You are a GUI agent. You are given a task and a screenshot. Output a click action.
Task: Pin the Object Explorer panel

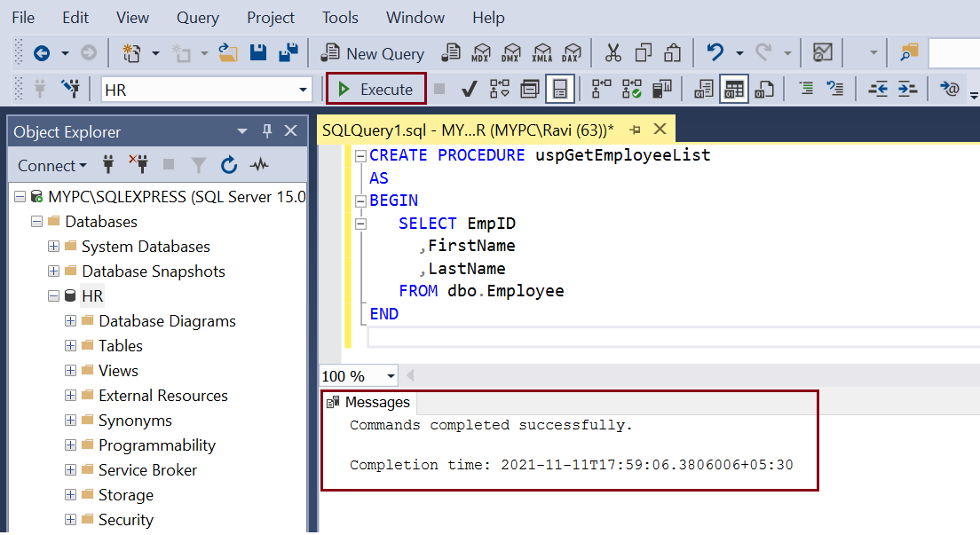coord(266,131)
